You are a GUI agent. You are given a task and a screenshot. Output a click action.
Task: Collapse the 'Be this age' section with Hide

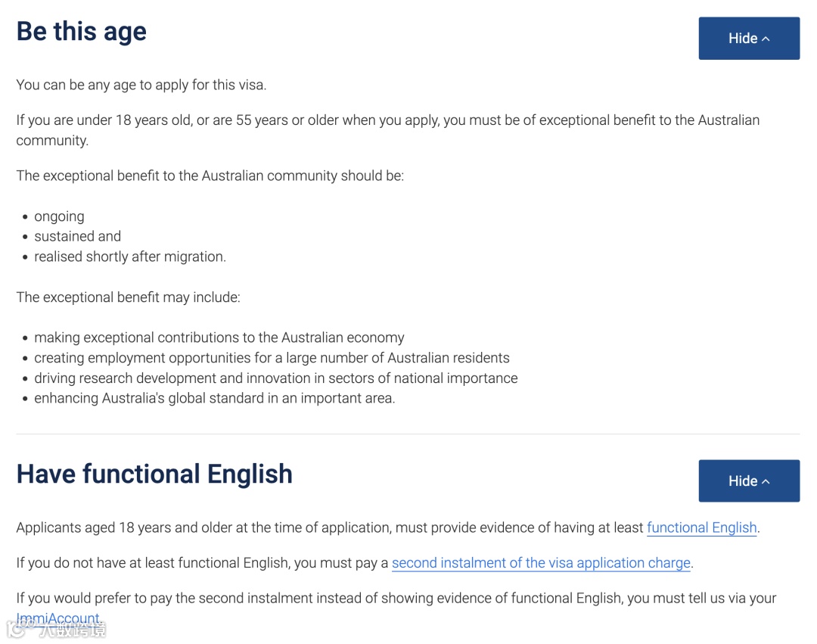click(x=749, y=38)
